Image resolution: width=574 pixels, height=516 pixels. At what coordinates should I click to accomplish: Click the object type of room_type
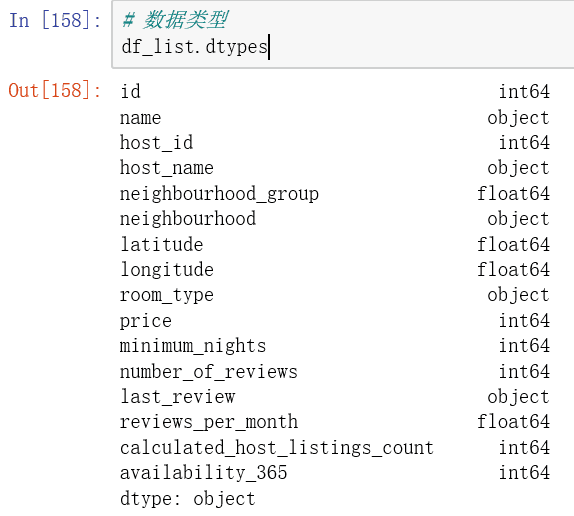[518, 295]
